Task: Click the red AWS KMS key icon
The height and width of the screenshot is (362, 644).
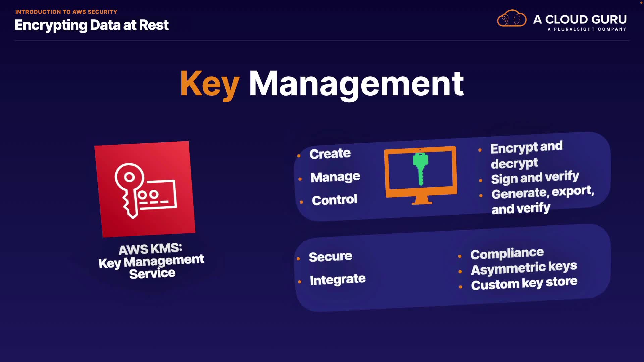Action: 145,189
